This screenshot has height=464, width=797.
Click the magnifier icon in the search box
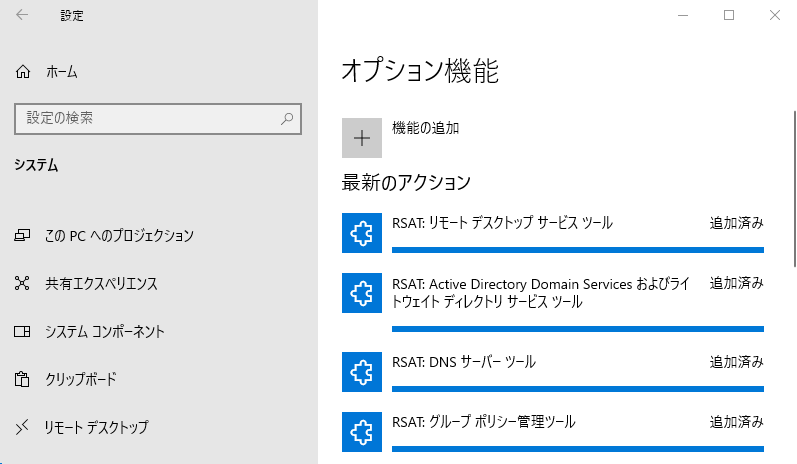[287, 118]
